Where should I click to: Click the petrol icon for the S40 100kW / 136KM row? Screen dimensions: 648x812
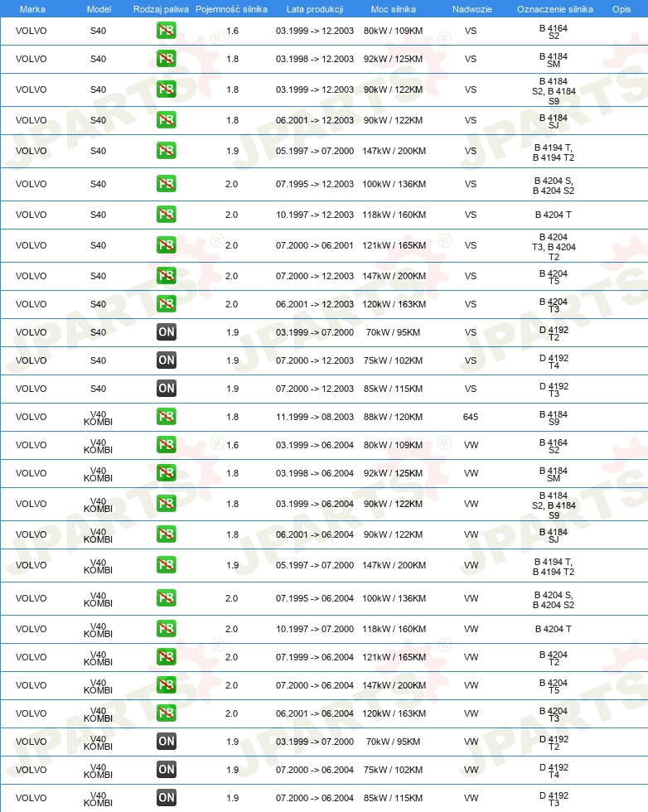click(167, 183)
